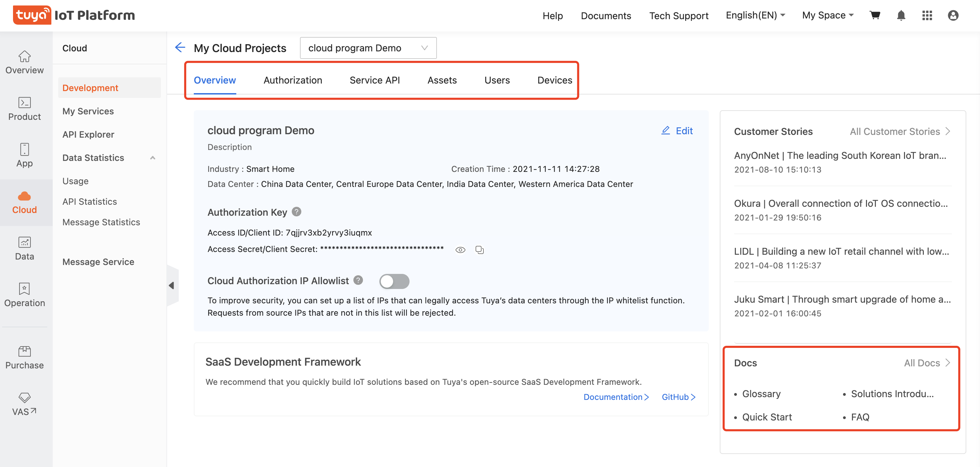Click the My Cloud Projects heading
This screenshot has height=467, width=980.
point(240,48)
